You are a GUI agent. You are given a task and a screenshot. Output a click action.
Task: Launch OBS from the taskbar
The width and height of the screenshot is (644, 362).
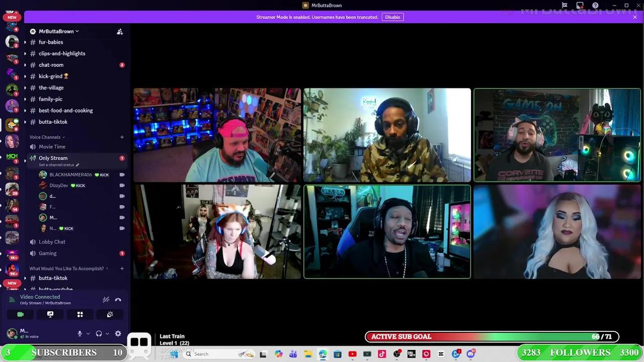tap(396, 354)
